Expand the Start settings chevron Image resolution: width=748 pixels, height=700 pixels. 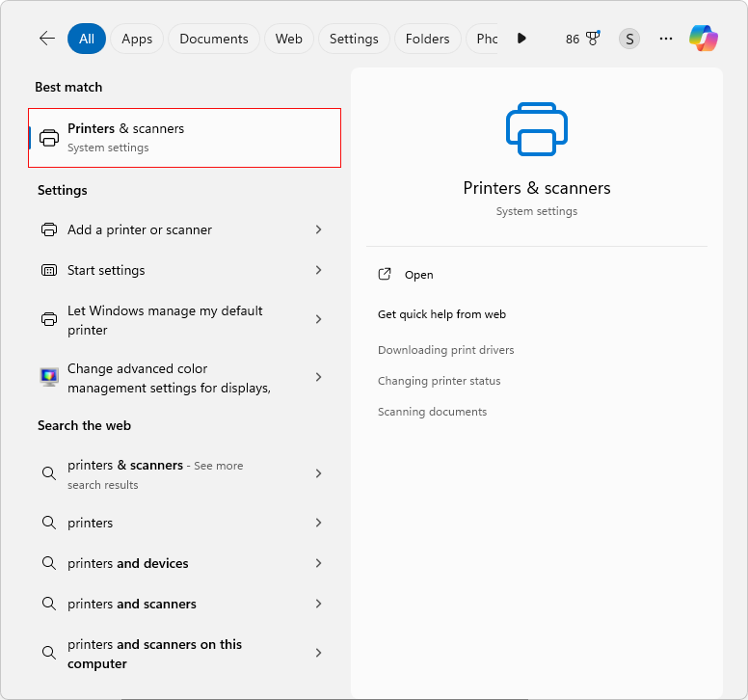(318, 270)
